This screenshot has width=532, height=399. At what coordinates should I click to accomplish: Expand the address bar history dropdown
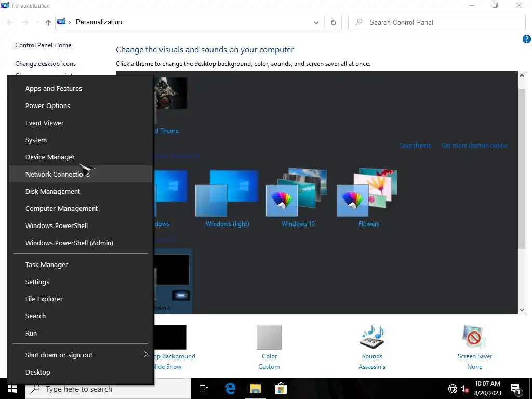pyautogui.click(x=316, y=23)
